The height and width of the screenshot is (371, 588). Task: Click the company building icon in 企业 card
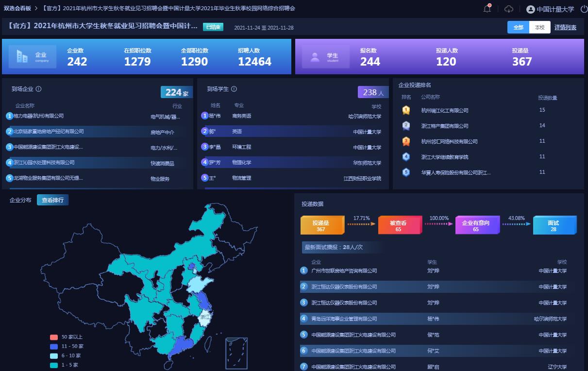[22, 57]
